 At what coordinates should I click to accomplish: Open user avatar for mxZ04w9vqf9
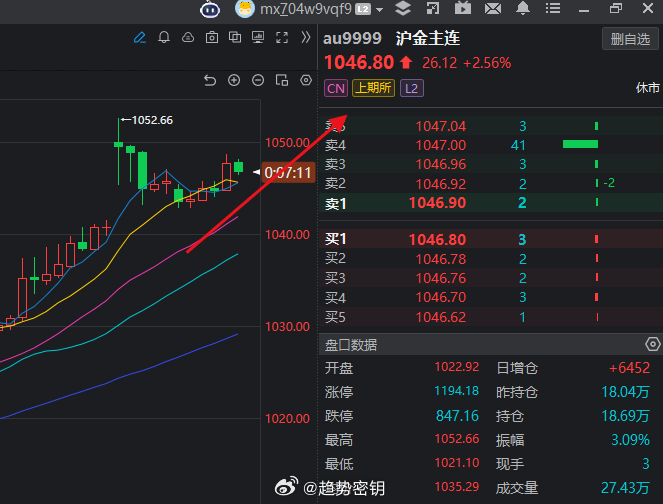[245, 8]
